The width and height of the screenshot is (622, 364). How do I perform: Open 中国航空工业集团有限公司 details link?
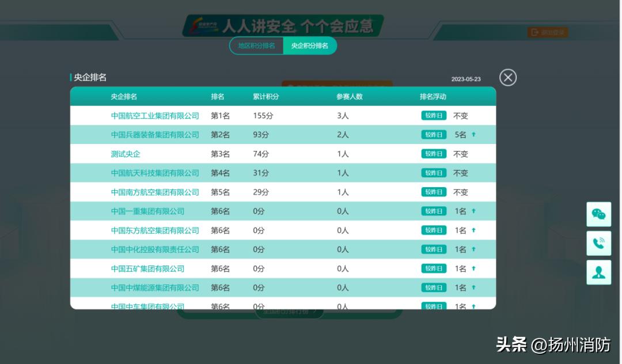click(155, 115)
